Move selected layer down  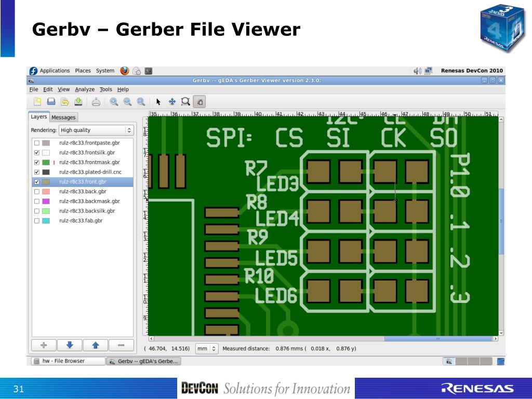[70, 345]
